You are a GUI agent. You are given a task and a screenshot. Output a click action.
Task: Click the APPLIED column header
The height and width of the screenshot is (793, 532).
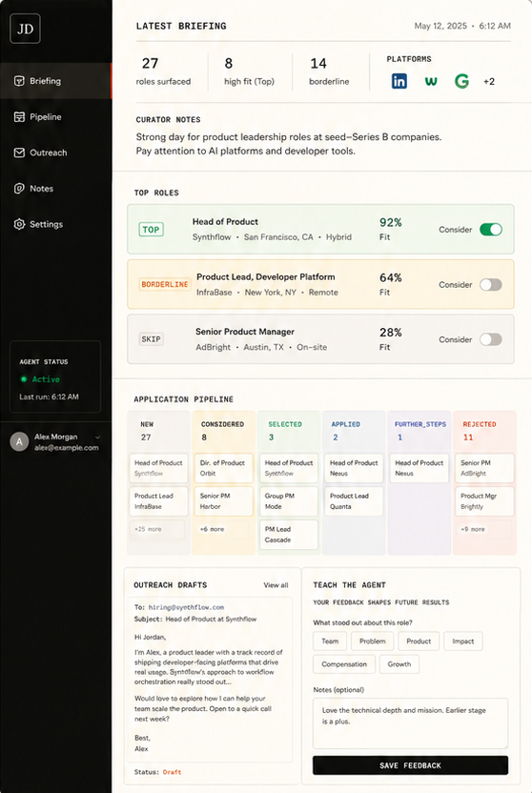pyautogui.click(x=346, y=424)
